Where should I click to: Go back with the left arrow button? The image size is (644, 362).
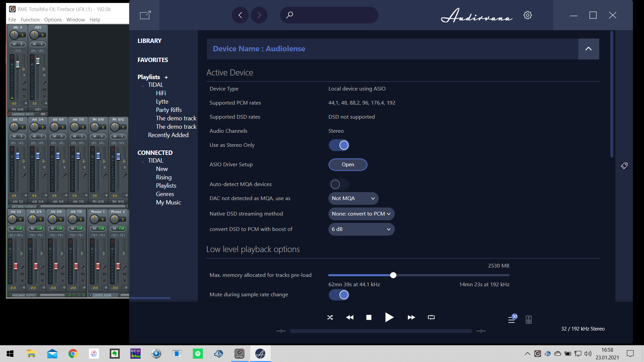tap(240, 15)
